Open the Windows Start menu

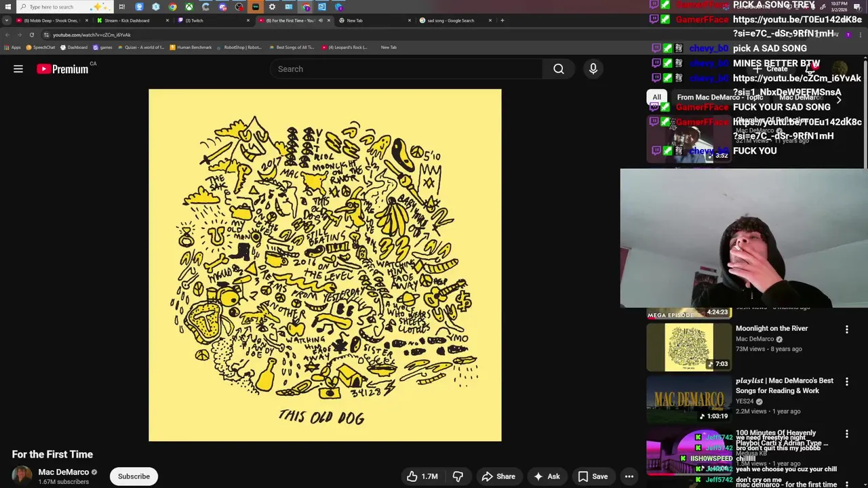coord(7,7)
